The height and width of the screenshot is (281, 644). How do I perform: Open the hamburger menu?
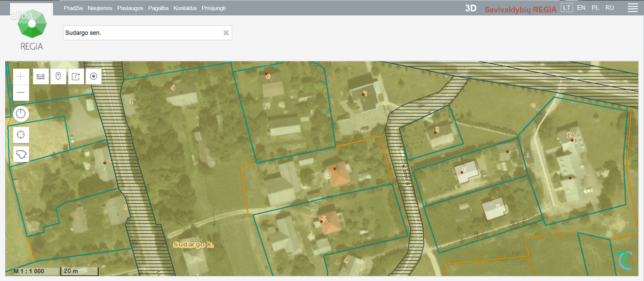click(x=633, y=8)
